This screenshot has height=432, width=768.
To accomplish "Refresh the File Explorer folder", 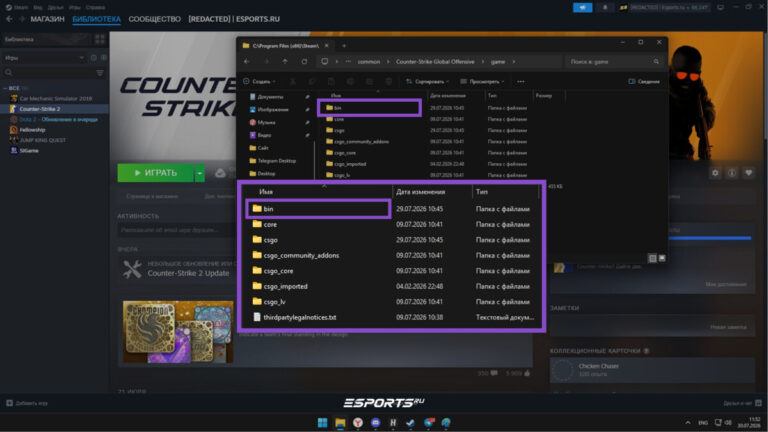I will pos(304,62).
